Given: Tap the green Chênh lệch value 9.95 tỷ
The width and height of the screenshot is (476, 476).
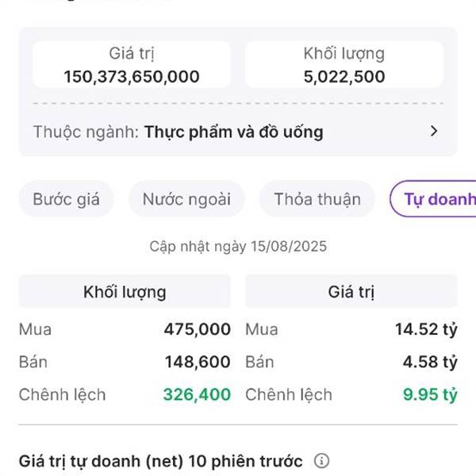Looking at the screenshot, I should (430, 394).
